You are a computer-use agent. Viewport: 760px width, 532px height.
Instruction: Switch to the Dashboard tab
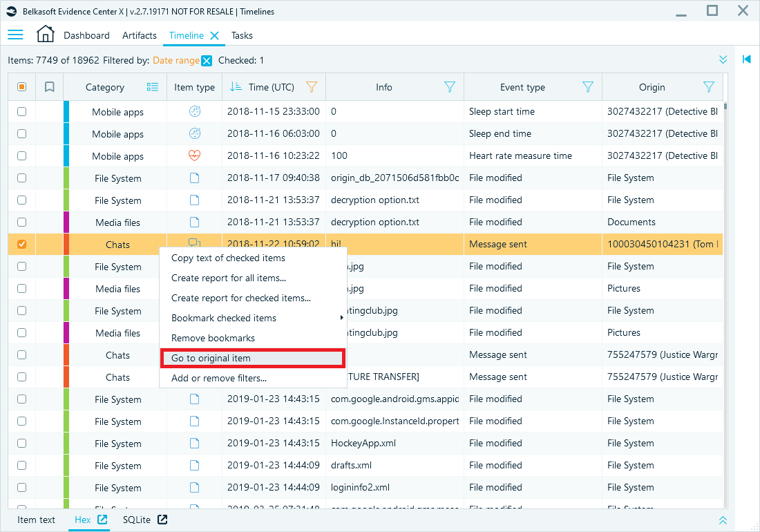tap(86, 35)
